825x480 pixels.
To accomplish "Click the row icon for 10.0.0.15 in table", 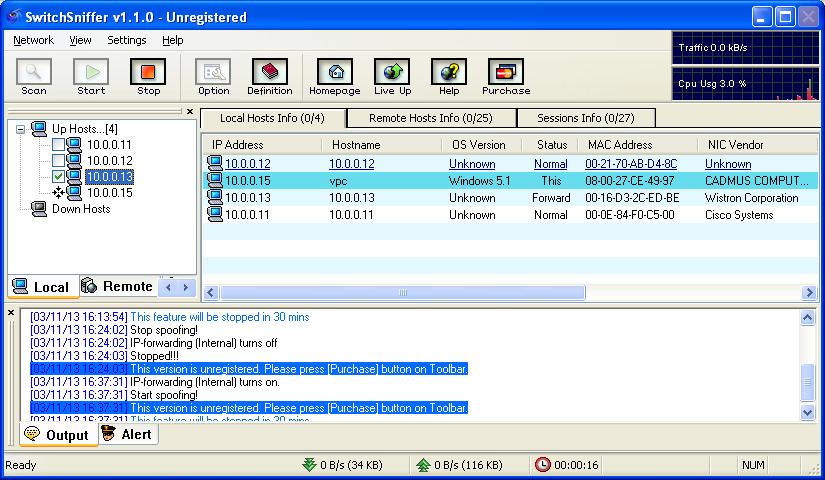I will click(215, 181).
